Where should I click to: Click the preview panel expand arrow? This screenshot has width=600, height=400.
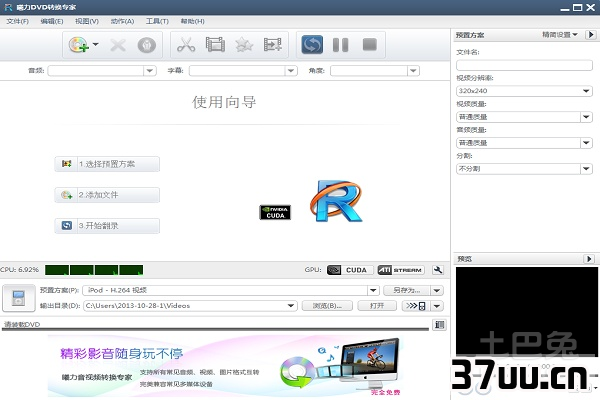coord(589,259)
